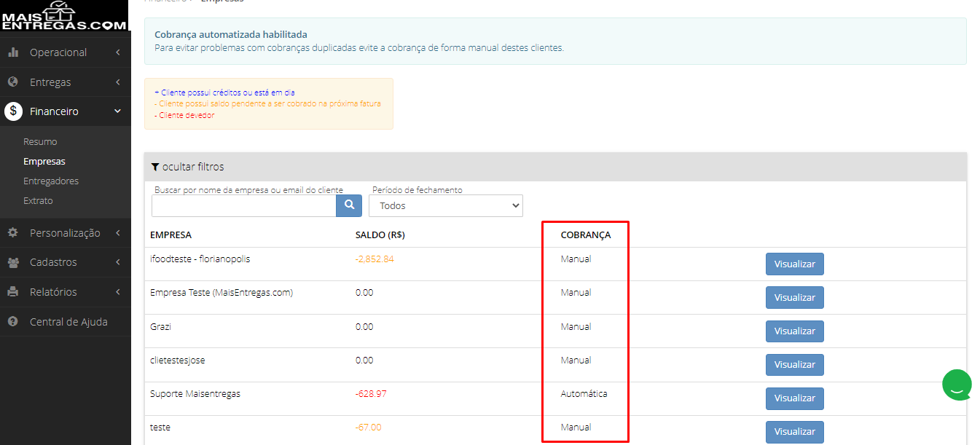Click Visualizar for Grazi
The width and height of the screenshot is (980, 445).
[795, 331]
